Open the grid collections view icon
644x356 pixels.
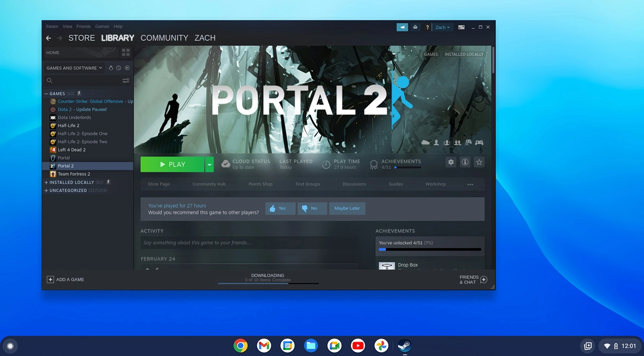tap(126, 52)
